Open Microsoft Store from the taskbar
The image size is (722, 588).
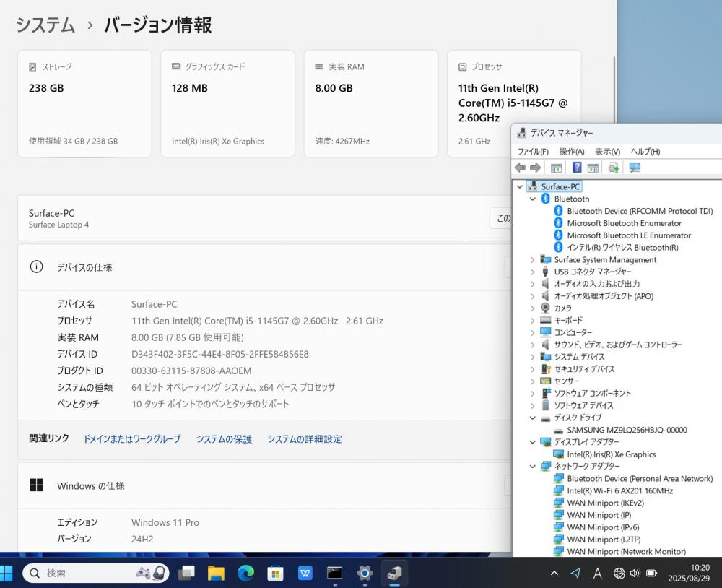click(275, 573)
